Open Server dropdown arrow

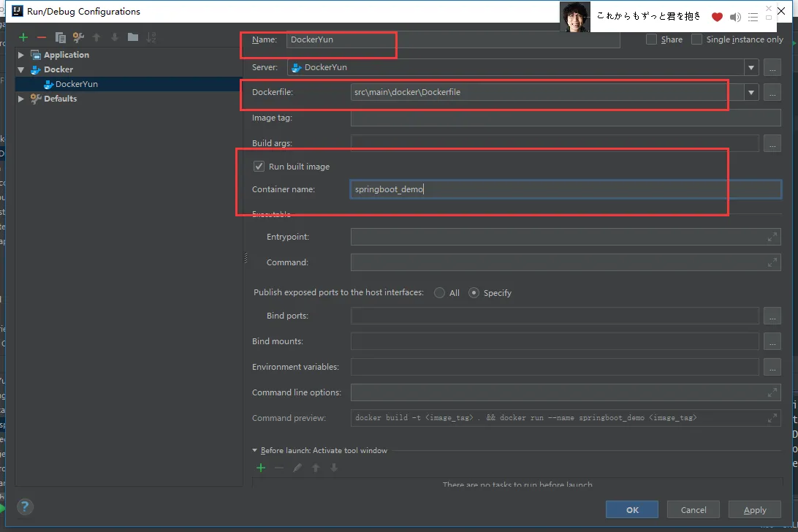coord(751,67)
